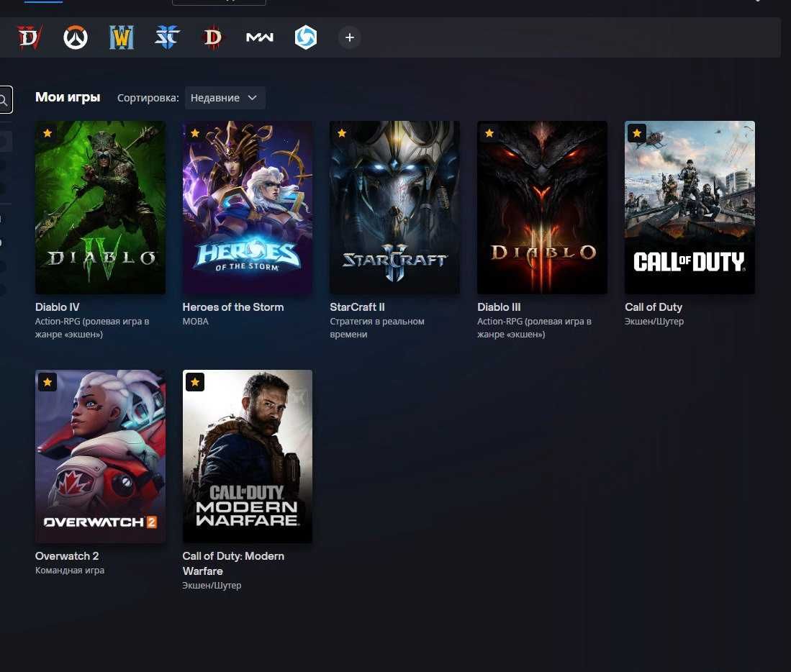Select Call of Duty: Modern Warfare cover art
The image size is (791, 672).
click(247, 456)
